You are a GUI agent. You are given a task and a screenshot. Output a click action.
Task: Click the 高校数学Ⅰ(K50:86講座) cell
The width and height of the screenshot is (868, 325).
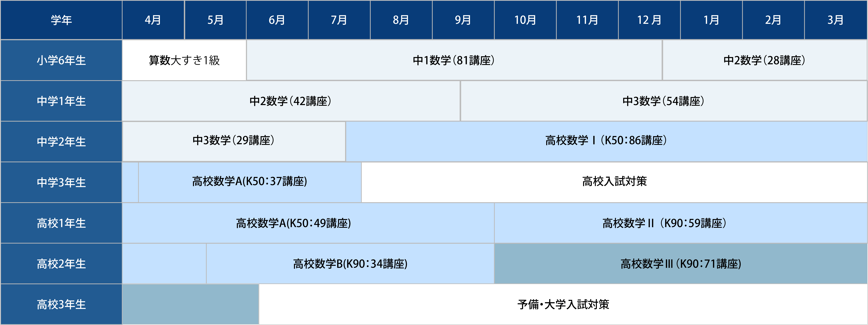[x=607, y=142]
